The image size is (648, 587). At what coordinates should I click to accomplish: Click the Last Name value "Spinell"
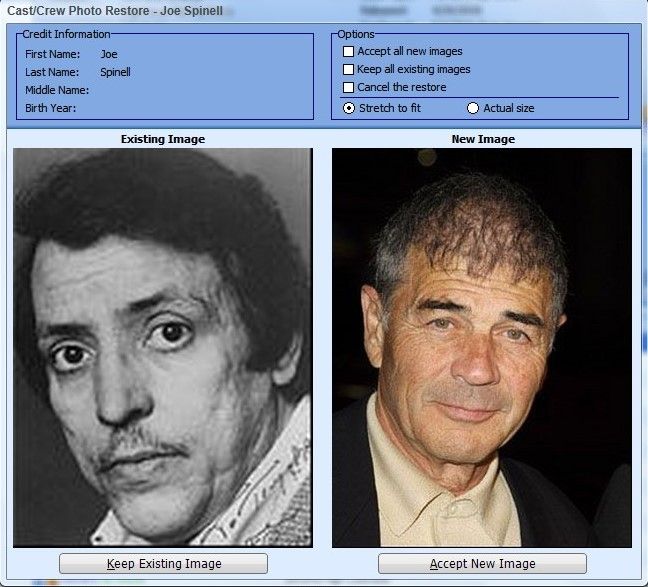(115, 72)
